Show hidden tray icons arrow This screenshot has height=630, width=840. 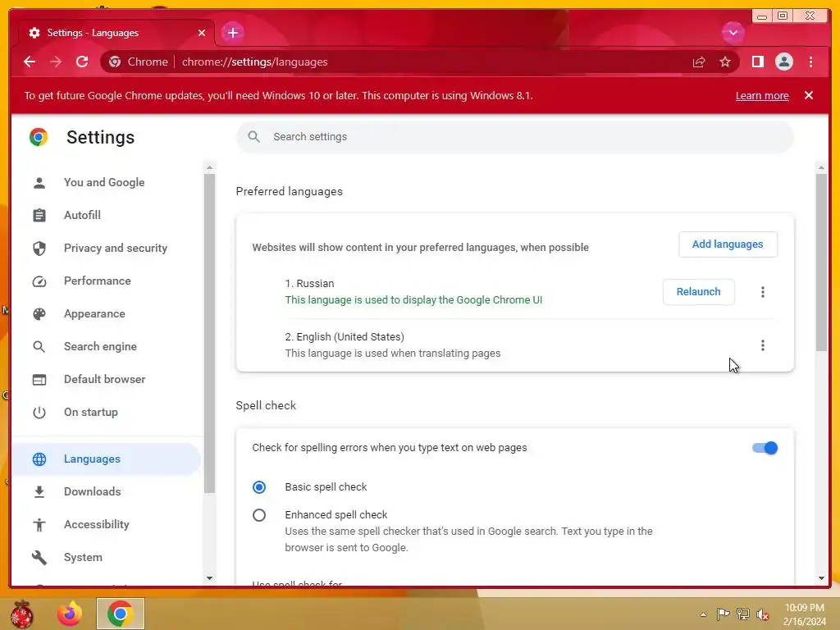[x=703, y=614]
